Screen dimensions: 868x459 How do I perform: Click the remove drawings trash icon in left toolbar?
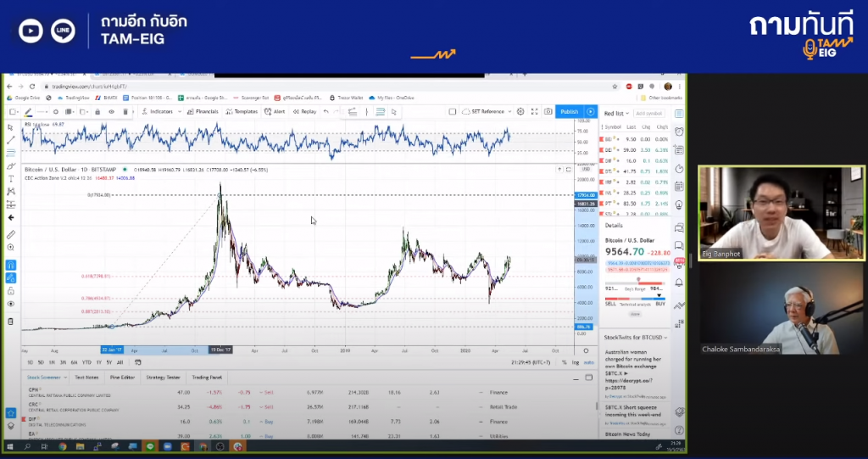point(10,322)
